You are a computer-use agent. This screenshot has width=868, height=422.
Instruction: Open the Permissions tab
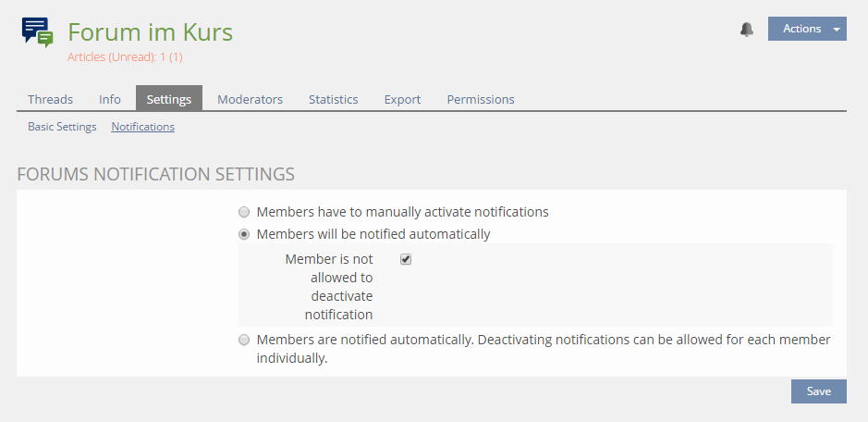pyautogui.click(x=481, y=99)
